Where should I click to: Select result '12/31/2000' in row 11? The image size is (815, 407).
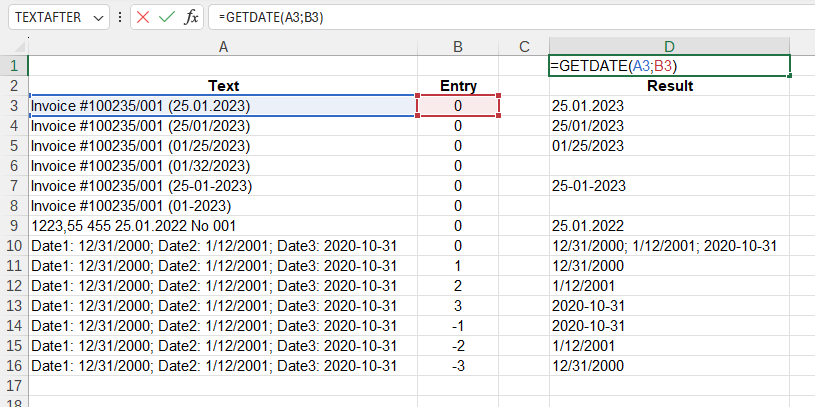coord(669,266)
